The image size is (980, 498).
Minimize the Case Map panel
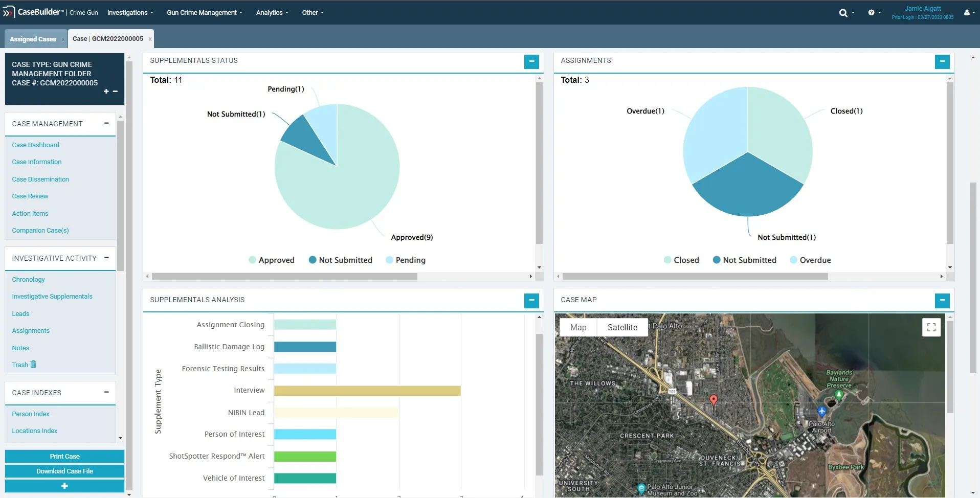942,301
